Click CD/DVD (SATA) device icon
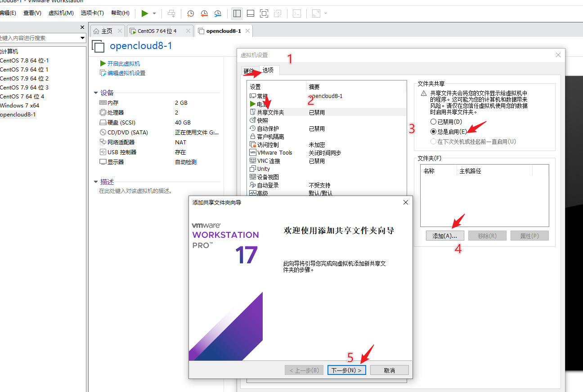The height and width of the screenshot is (392, 583). tap(103, 133)
